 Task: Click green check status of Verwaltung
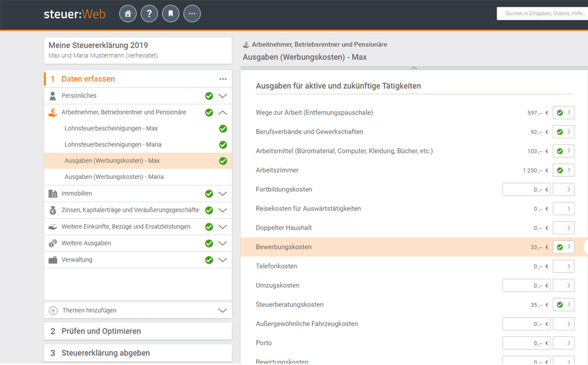209,260
